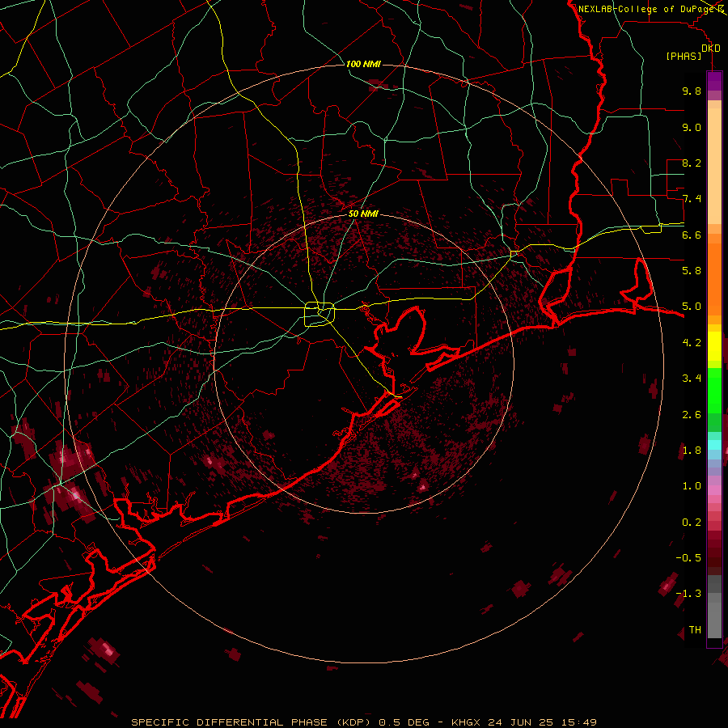Pick the gray bottom color bar segment

[714, 620]
